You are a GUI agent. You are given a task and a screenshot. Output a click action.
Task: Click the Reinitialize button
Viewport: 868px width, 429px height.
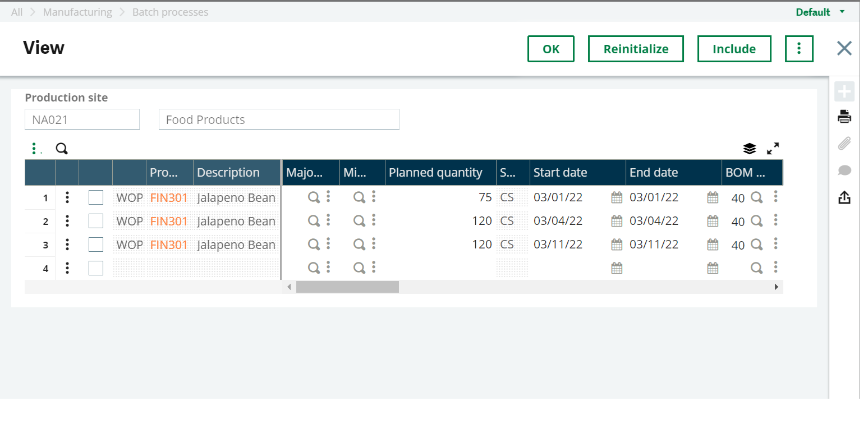click(636, 49)
